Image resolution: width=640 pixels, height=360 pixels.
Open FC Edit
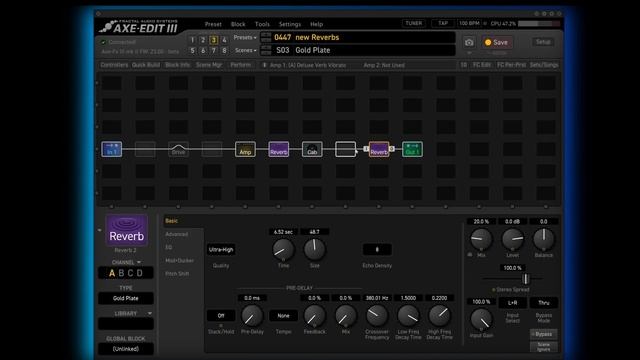(x=482, y=65)
